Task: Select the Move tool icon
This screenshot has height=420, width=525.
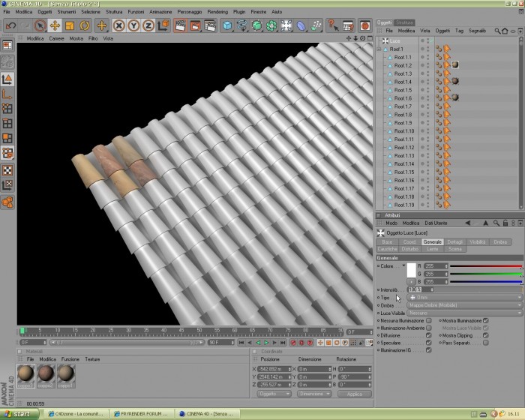Action: coord(55,25)
